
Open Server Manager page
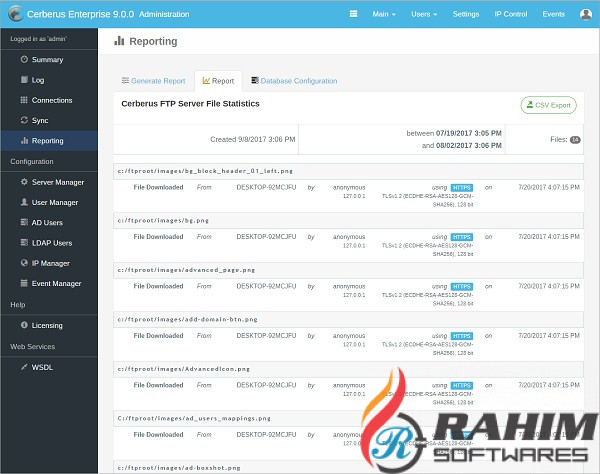click(57, 182)
